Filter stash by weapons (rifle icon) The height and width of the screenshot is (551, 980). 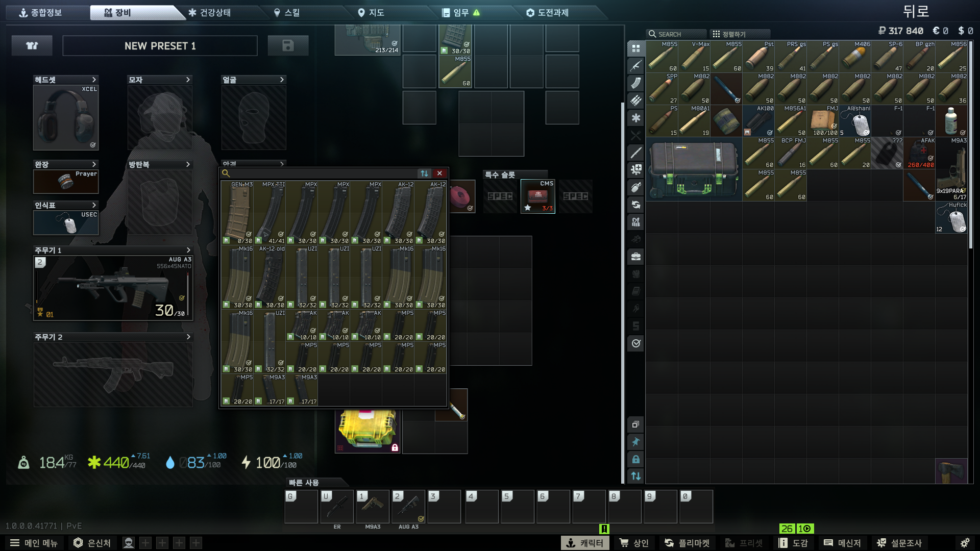pyautogui.click(x=635, y=66)
